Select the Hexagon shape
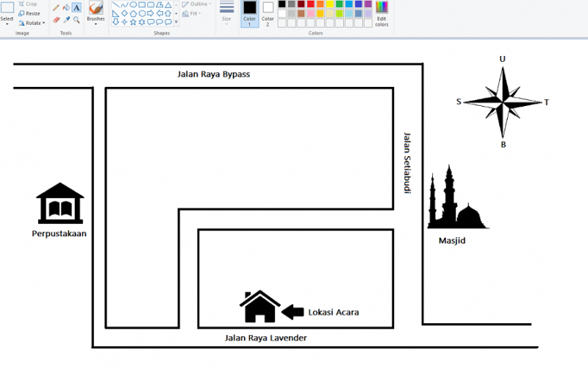588x368 pixels. coord(142,13)
